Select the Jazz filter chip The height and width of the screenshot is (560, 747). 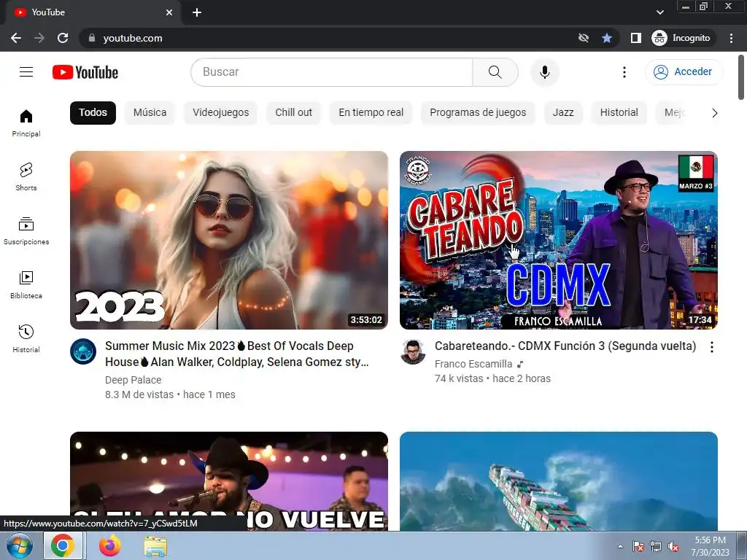563,113
